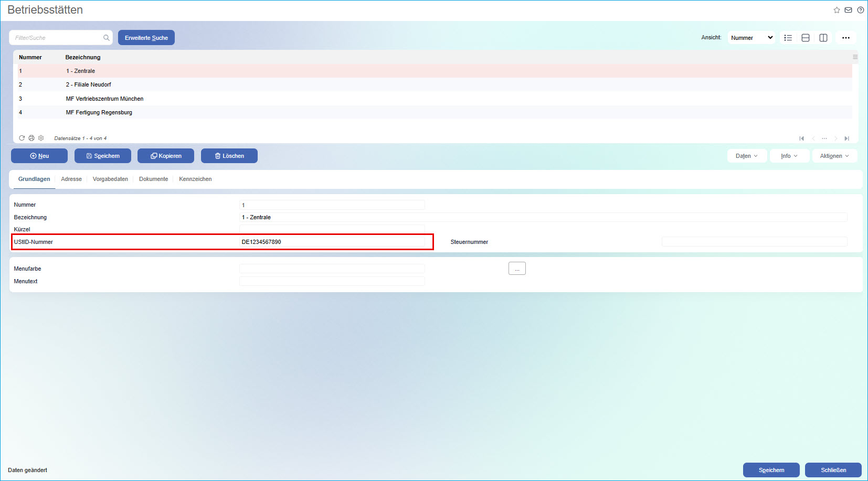This screenshot has height=481, width=868.
Task: Create a new record with Neu
Action: [x=39, y=156]
